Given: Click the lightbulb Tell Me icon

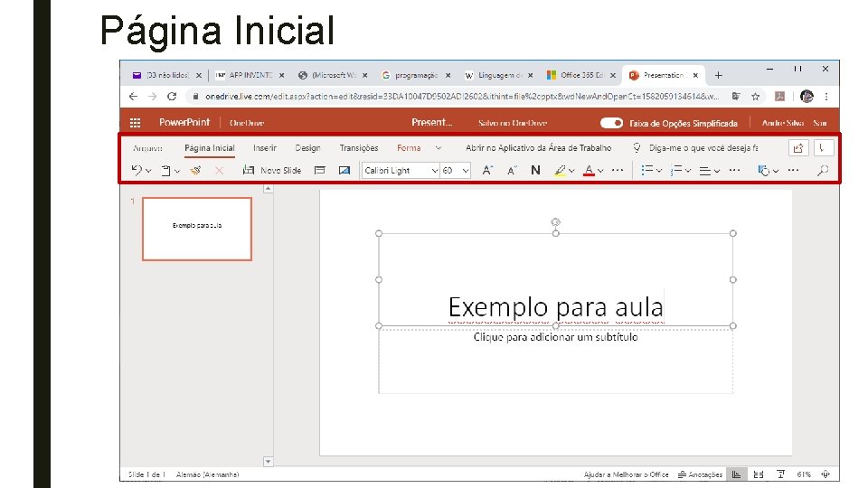Looking at the screenshot, I should tap(637, 147).
